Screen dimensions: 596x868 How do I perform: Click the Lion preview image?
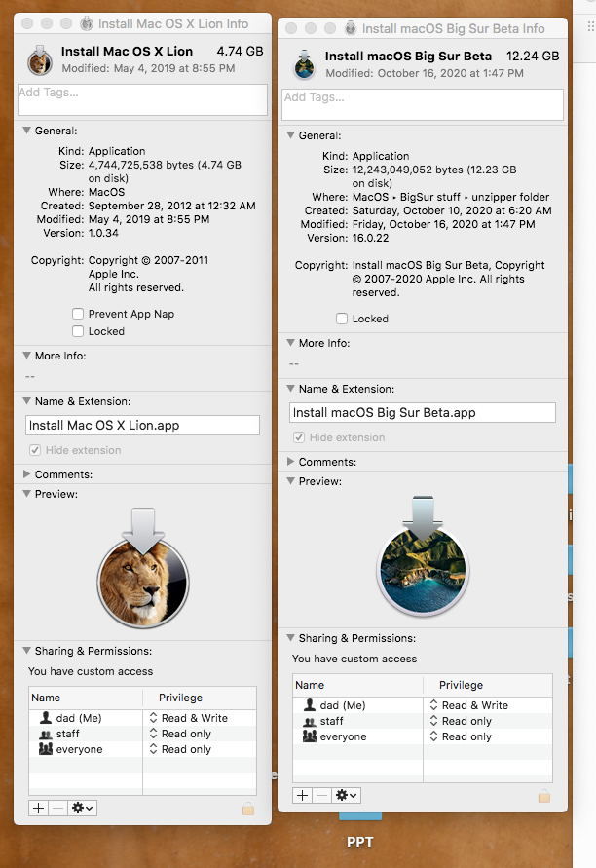143,569
